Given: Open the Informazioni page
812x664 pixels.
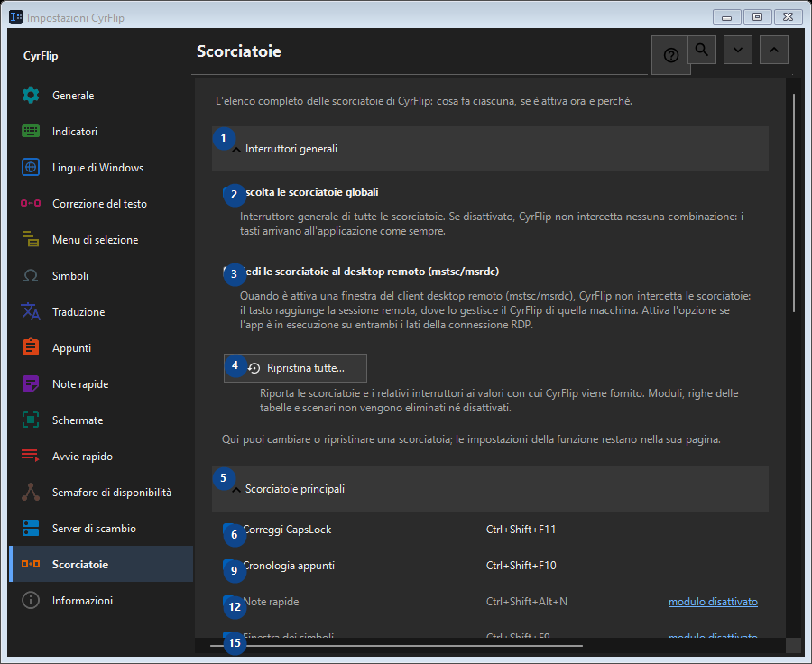Looking at the screenshot, I should tap(101, 600).
